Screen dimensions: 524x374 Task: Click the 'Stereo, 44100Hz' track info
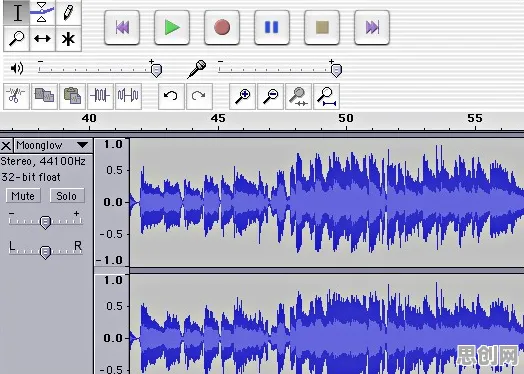click(43, 162)
